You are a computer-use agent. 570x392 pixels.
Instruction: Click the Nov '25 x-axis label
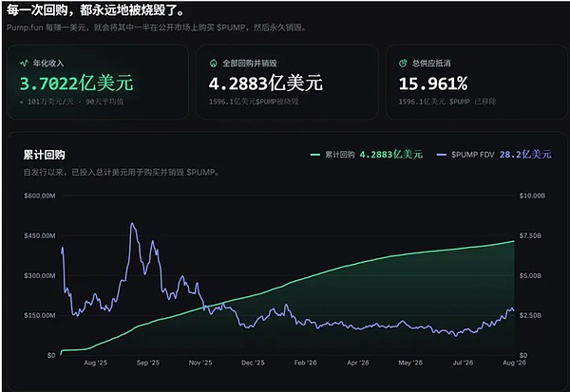pyautogui.click(x=200, y=363)
